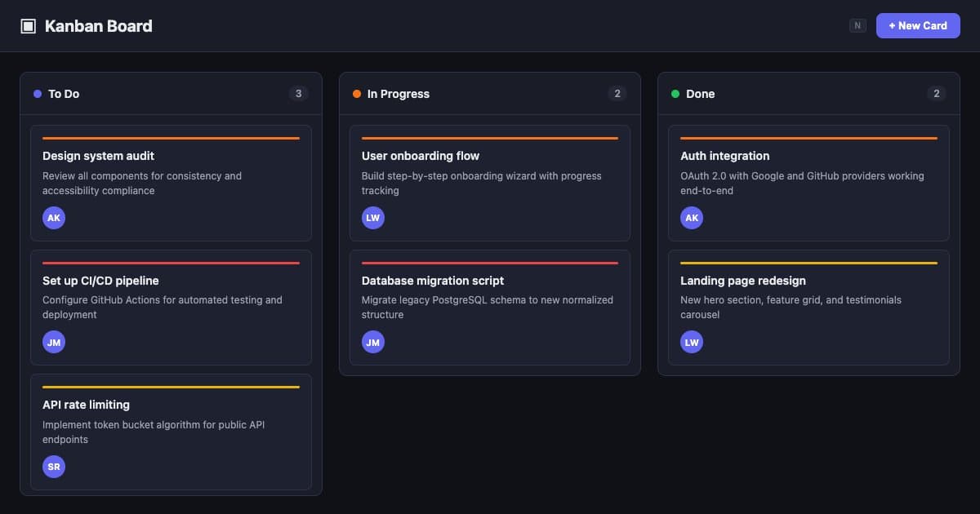Screen dimensions: 980x514
Task: Click the JM avatar on CI/CD pipeline card
Action: coord(54,342)
